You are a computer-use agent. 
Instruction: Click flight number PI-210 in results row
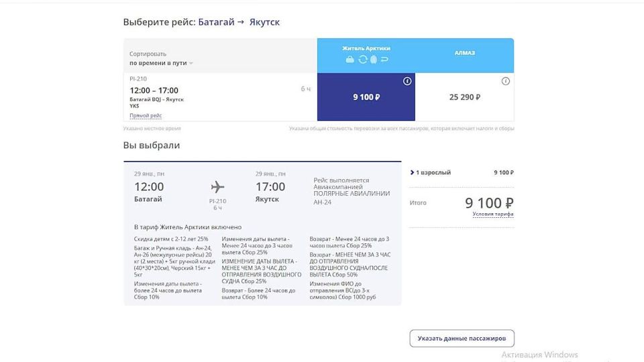(138, 79)
